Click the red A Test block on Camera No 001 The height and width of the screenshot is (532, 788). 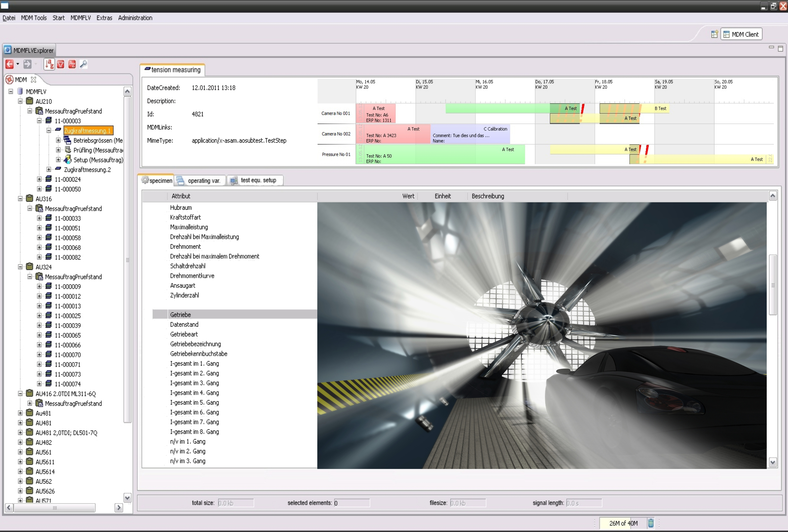tap(376, 113)
